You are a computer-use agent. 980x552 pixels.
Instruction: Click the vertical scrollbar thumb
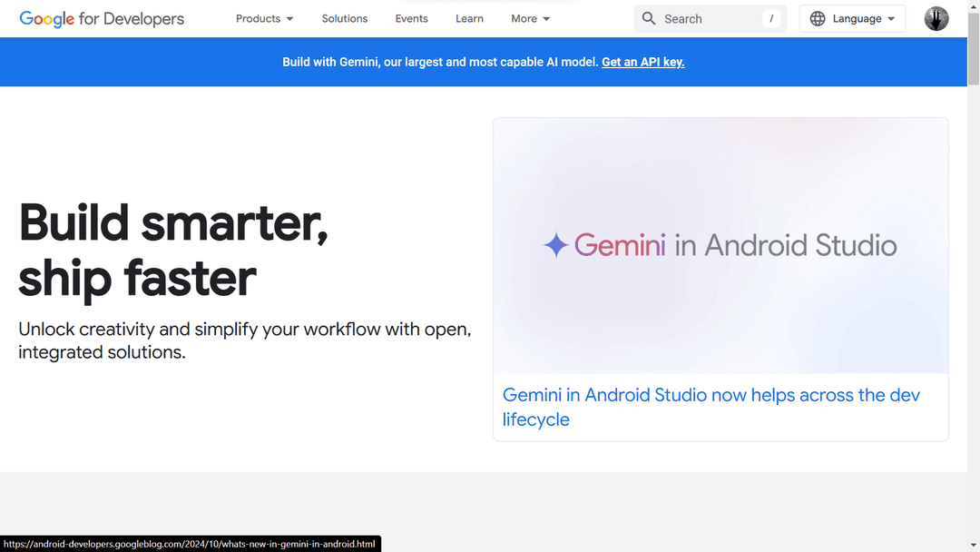[974, 50]
